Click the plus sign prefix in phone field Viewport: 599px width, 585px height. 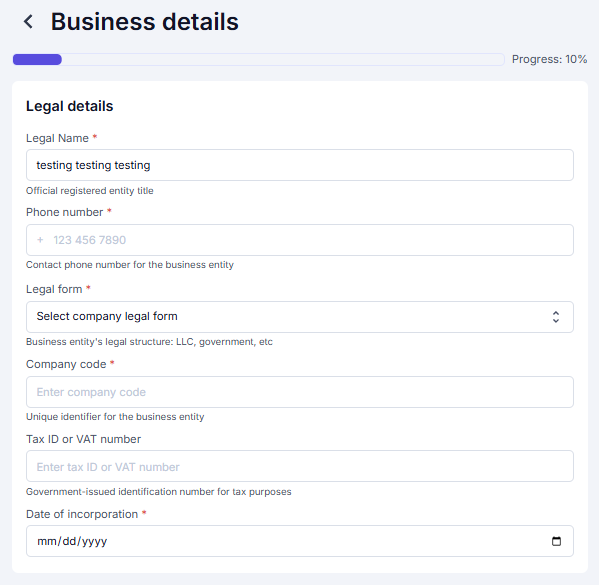coord(40,240)
